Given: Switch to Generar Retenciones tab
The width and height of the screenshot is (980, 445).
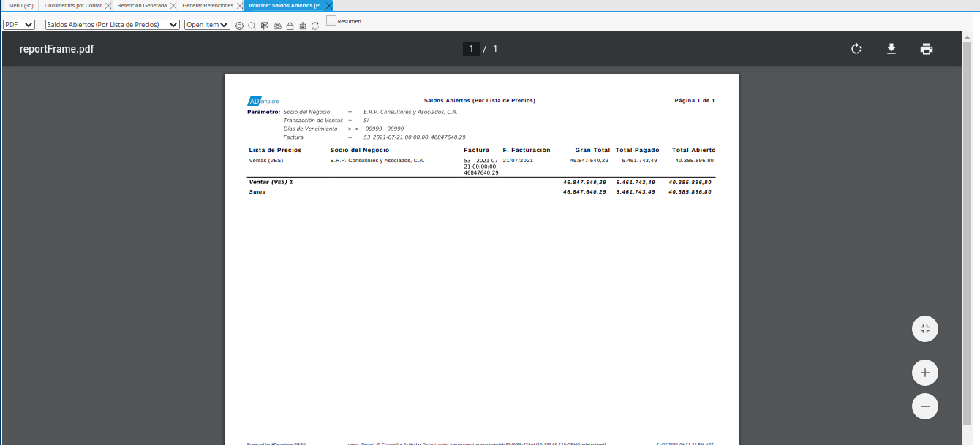Looking at the screenshot, I should (208, 5).
